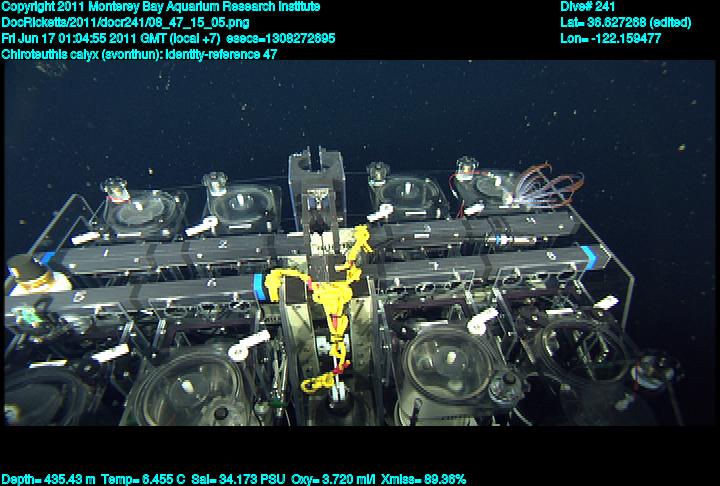Click the Sal salinity reading
This screenshot has width=720, height=486.
pyautogui.click(x=227, y=479)
